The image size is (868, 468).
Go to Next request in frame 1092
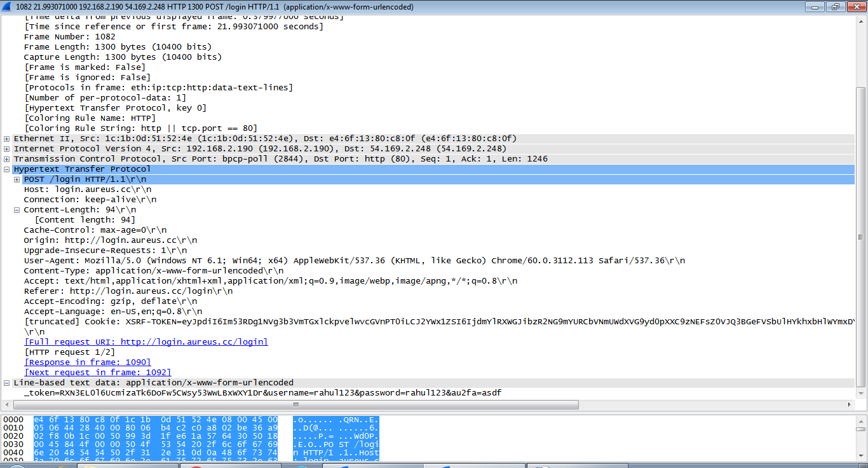click(x=97, y=373)
